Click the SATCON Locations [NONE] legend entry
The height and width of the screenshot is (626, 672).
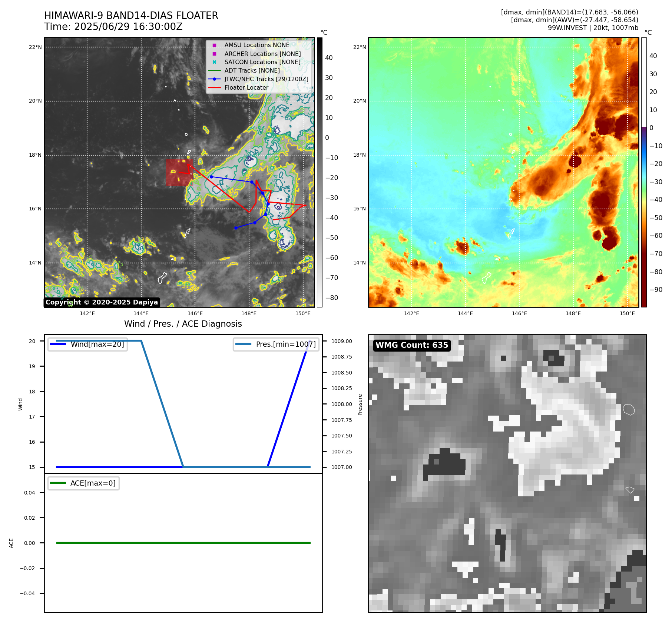pyautogui.click(x=262, y=62)
